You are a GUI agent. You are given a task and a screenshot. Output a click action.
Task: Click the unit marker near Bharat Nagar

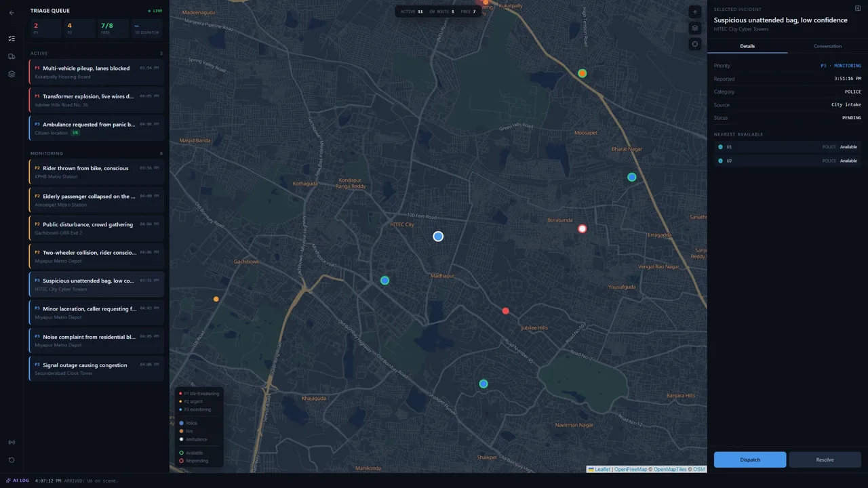pyautogui.click(x=631, y=177)
